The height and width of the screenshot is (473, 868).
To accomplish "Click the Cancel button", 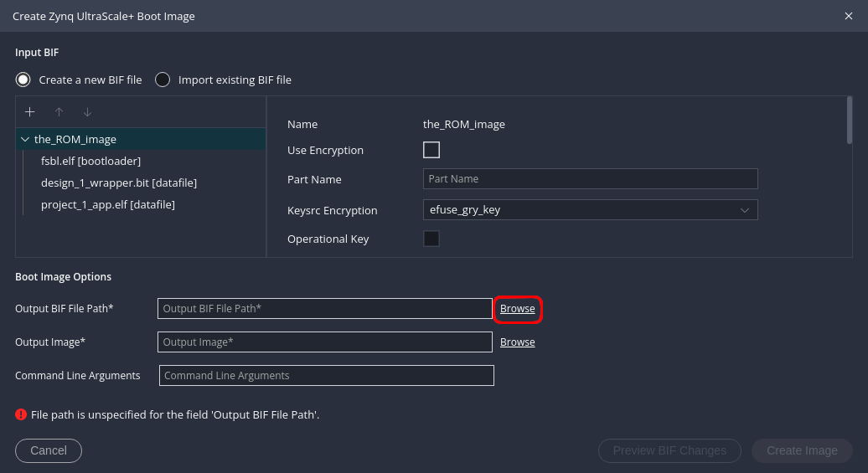I will [49, 450].
